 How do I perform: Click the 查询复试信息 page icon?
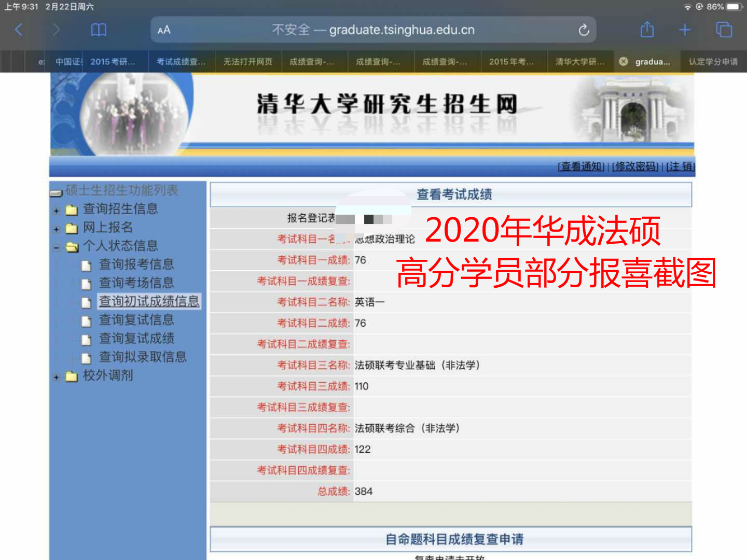(87, 321)
